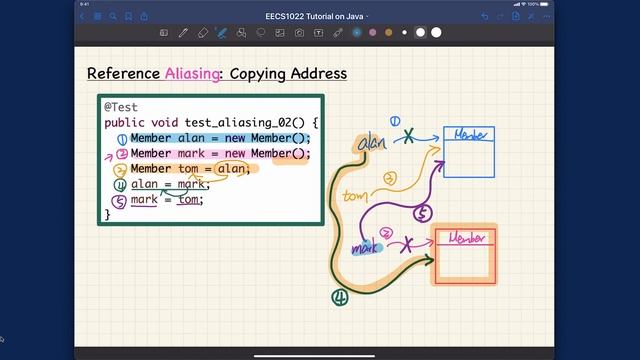Click the Wi-Fi indicator in status bar
This screenshot has height=360, width=640.
[524, 4]
